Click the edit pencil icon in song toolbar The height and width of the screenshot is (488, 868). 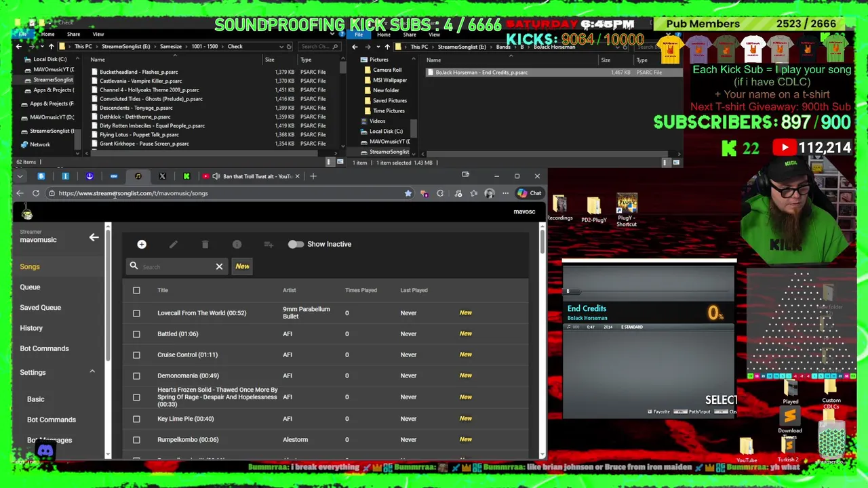coord(174,244)
